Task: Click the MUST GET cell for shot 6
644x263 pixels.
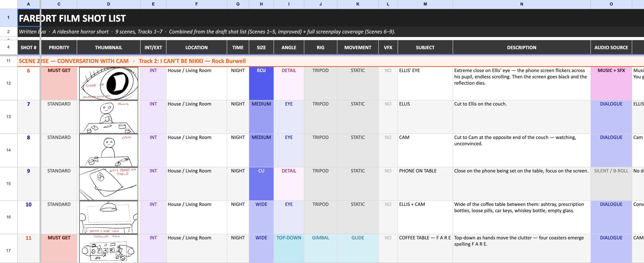Action: 59,83
